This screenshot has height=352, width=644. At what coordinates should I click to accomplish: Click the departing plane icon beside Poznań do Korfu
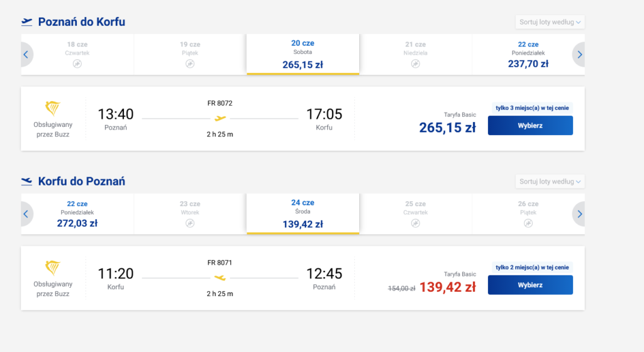coord(26,22)
